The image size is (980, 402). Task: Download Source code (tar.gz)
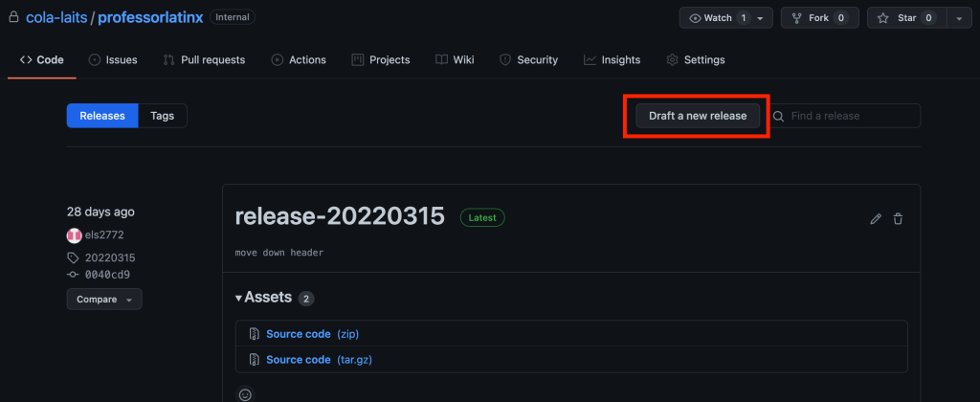(x=320, y=360)
